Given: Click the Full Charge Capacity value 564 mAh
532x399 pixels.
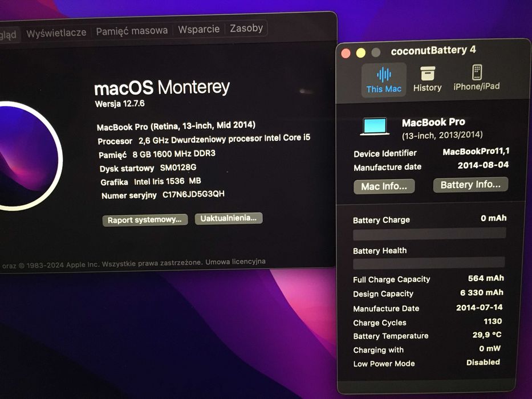Looking at the screenshot, I should tap(486, 278).
